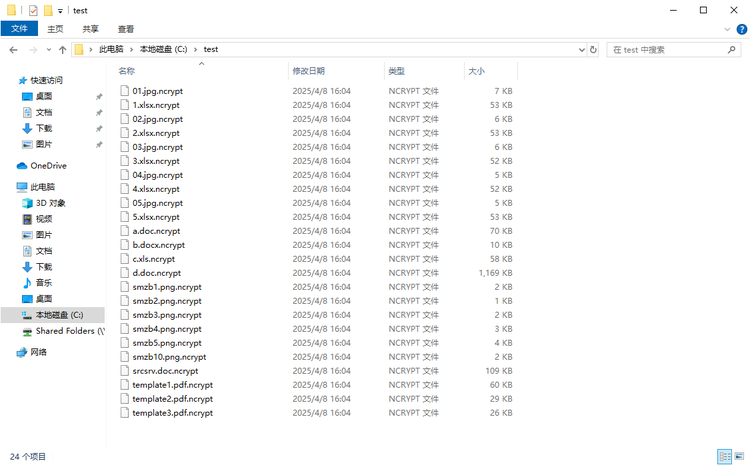
Task: Refresh the test folder view
Action: coord(593,50)
